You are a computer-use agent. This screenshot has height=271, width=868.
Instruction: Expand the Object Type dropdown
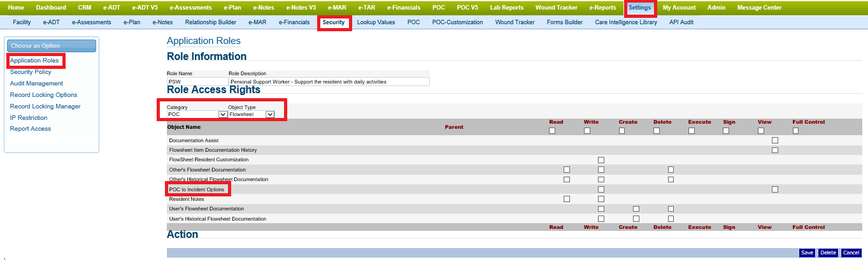point(269,114)
